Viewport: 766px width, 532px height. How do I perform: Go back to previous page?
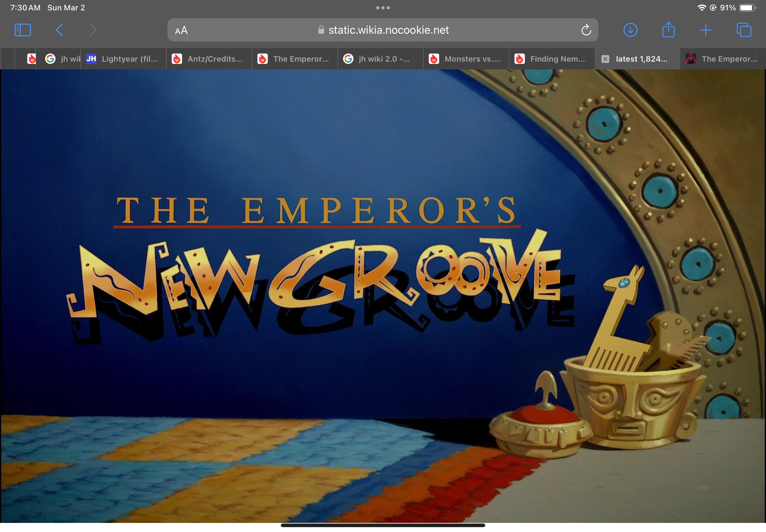59,30
